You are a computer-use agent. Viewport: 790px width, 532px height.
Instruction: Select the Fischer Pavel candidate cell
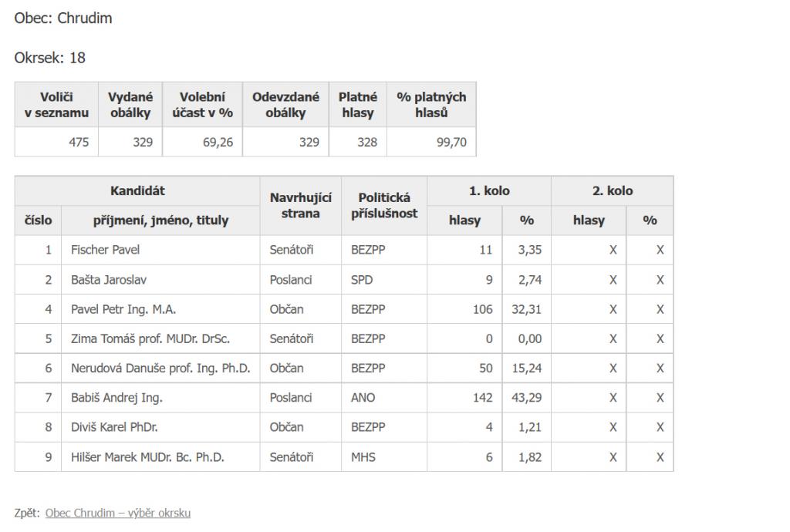(160, 250)
